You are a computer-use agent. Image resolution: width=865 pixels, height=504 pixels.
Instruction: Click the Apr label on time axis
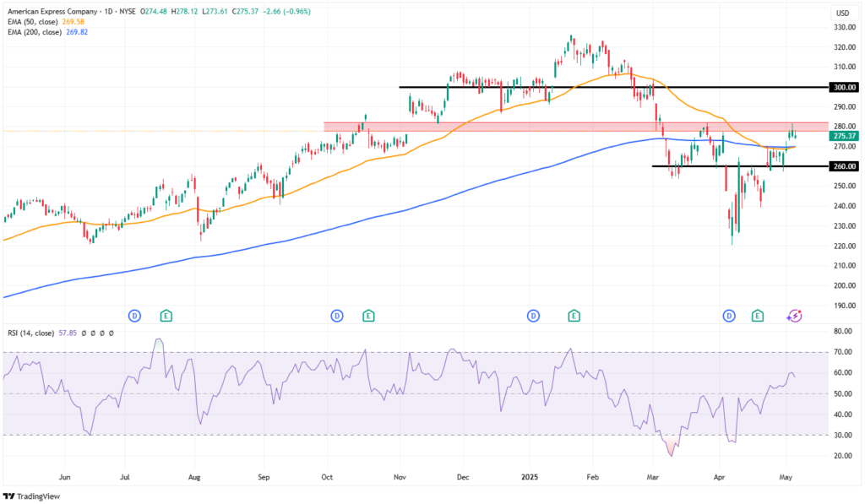[x=719, y=477]
